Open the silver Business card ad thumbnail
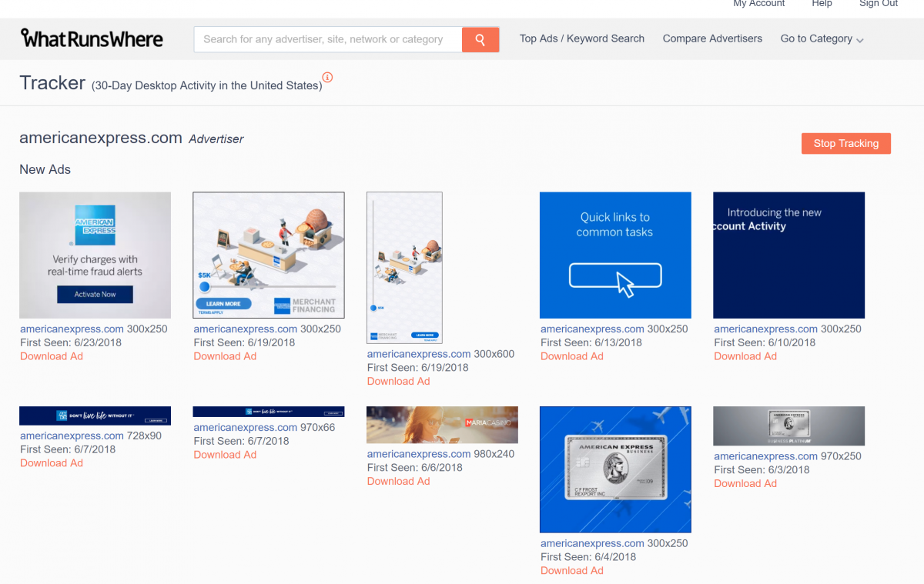The image size is (924, 584). [615, 469]
